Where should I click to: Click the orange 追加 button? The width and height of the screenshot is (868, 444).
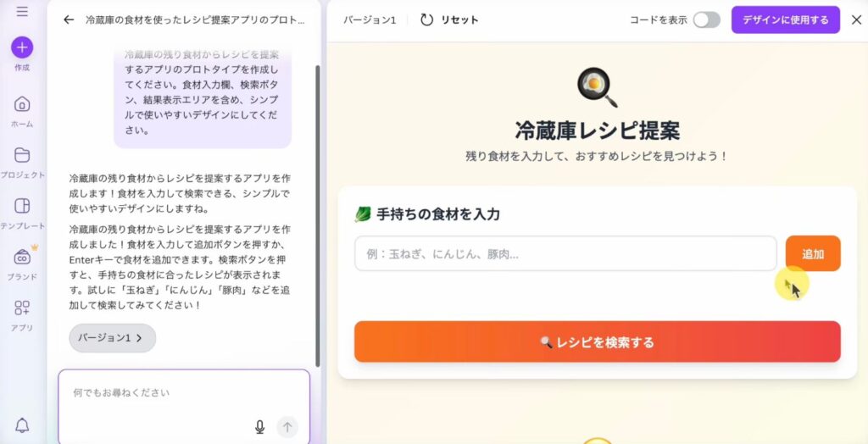813,253
